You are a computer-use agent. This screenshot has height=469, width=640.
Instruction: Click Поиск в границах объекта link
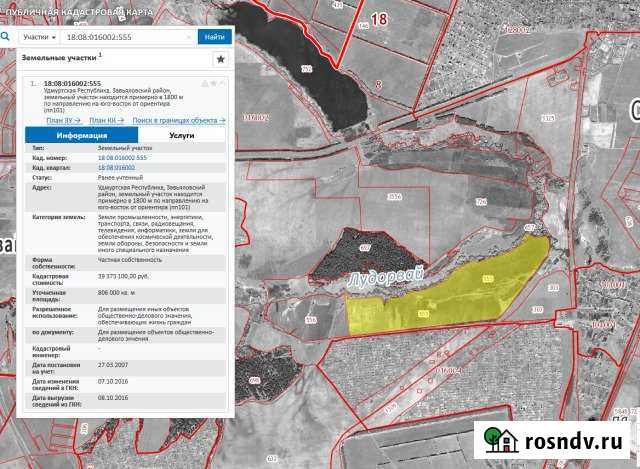(178, 120)
